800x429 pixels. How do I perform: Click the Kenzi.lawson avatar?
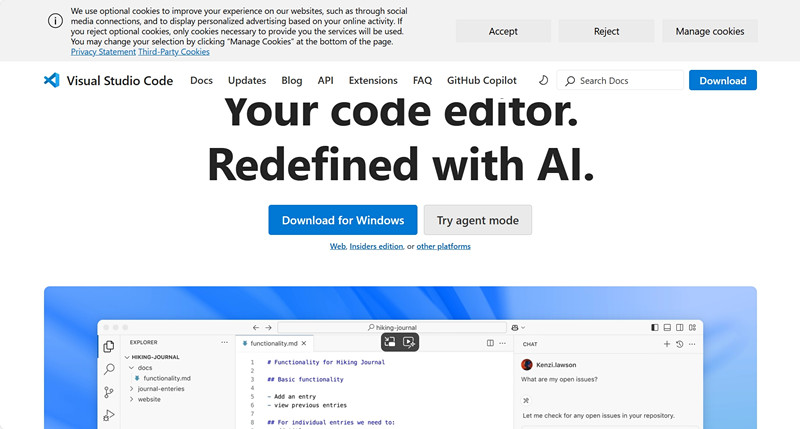[527, 364]
